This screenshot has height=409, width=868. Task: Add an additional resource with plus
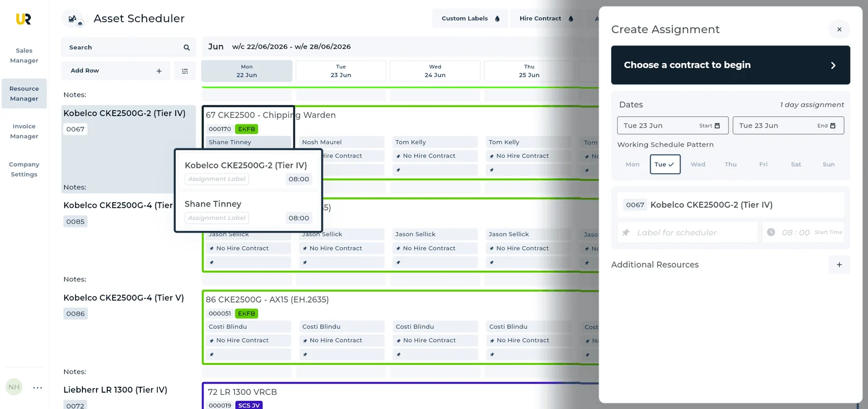coord(839,265)
